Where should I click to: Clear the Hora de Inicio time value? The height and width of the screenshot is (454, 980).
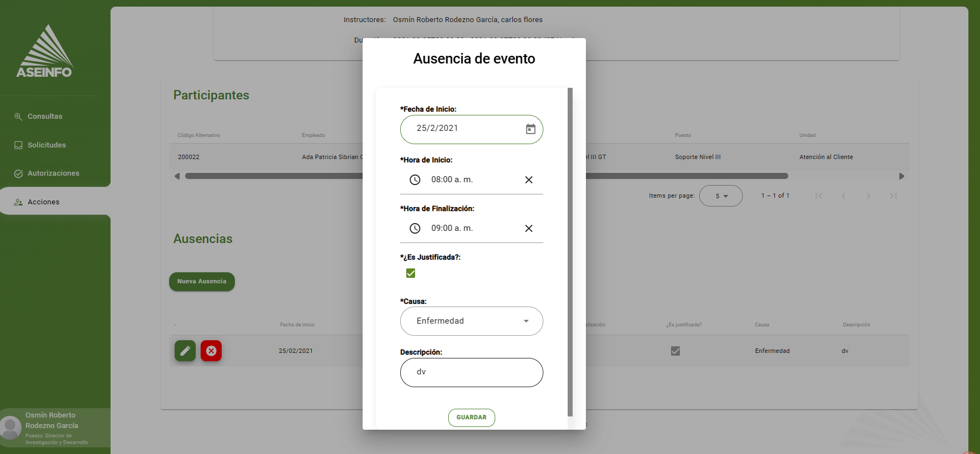click(528, 180)
